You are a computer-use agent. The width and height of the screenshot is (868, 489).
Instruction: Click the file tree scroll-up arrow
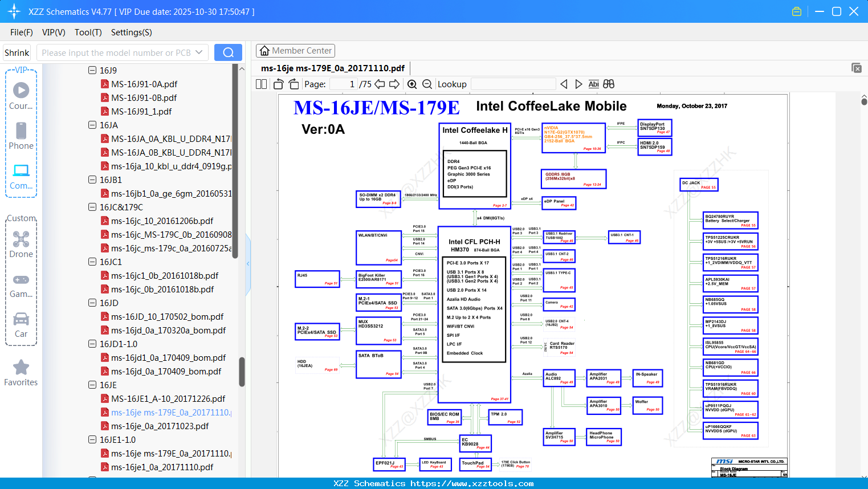242,68
